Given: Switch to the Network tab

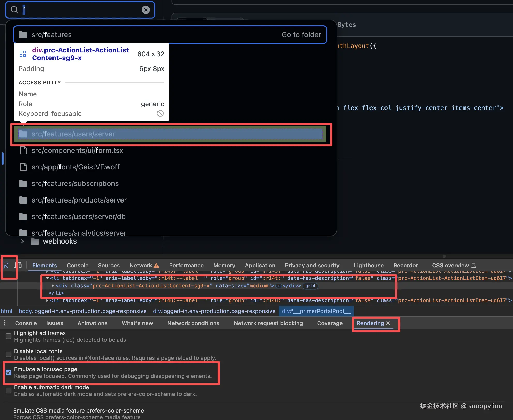Looking at the screenshot, I should 141,265.
